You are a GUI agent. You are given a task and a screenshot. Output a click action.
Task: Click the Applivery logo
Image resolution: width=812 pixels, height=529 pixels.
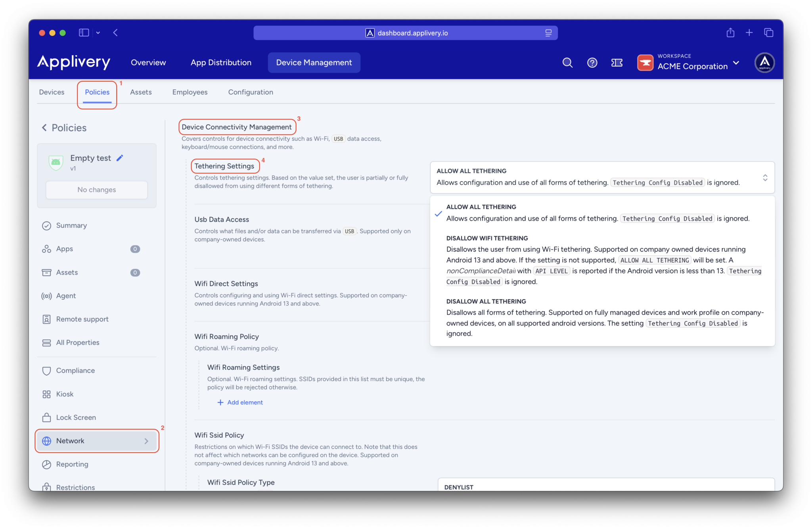pos(74,62)
